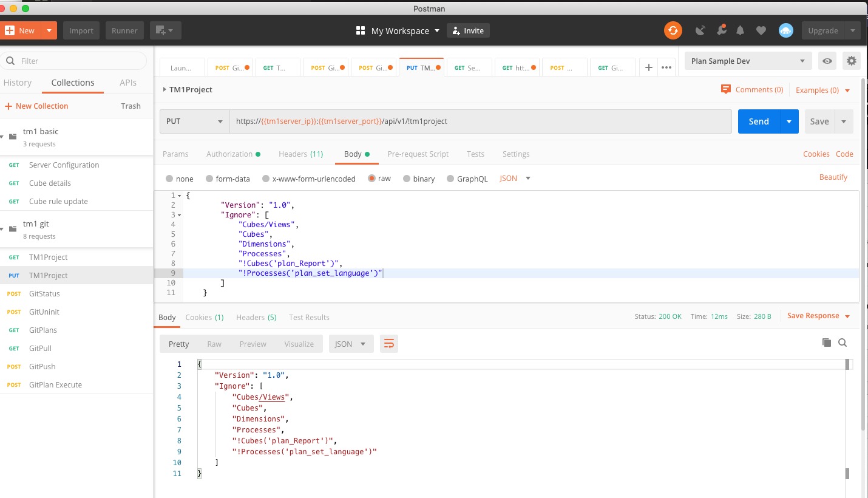Open the response Cookies (1) tab
Image resolution: width=868 pixels, height=498 pixels.
point(205,317)
